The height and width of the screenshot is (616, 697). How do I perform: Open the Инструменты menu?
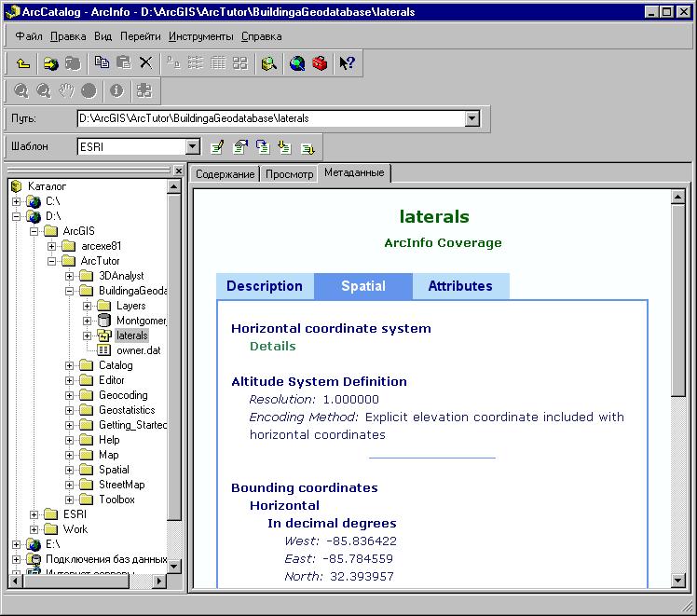point(200,36)
